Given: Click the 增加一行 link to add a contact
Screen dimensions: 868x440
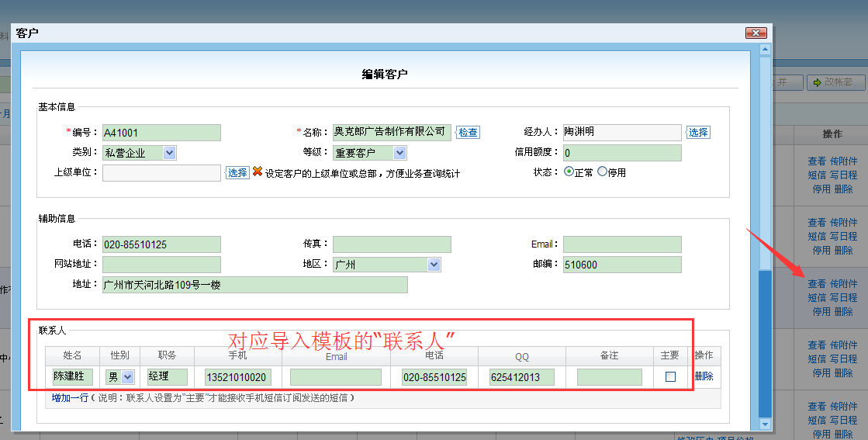Looking at the screenshot, I should tap(70, 398).
